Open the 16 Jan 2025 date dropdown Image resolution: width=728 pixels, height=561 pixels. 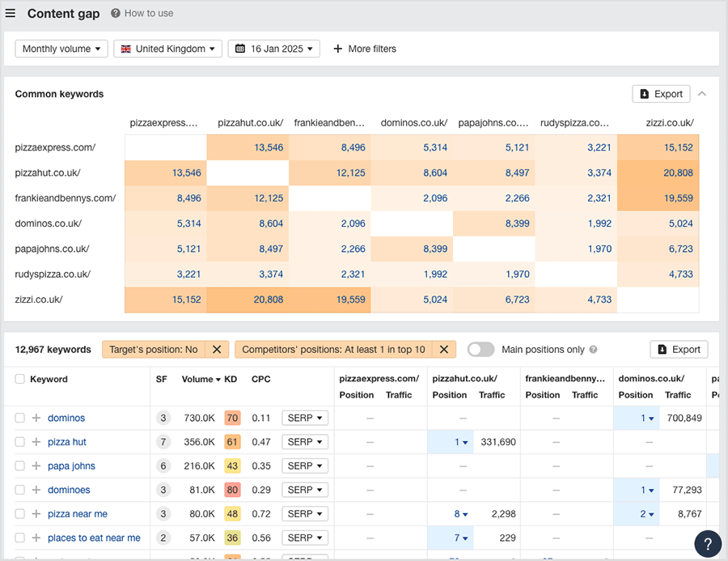point(274,49)
